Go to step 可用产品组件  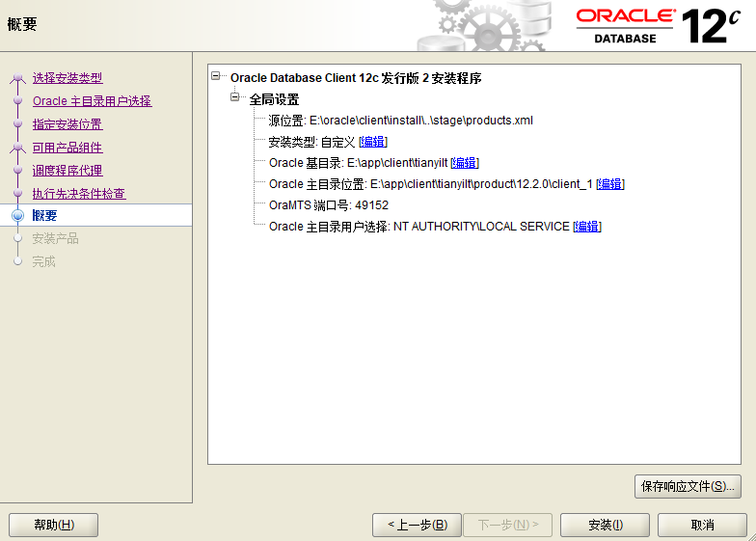[x=67, y=148]
